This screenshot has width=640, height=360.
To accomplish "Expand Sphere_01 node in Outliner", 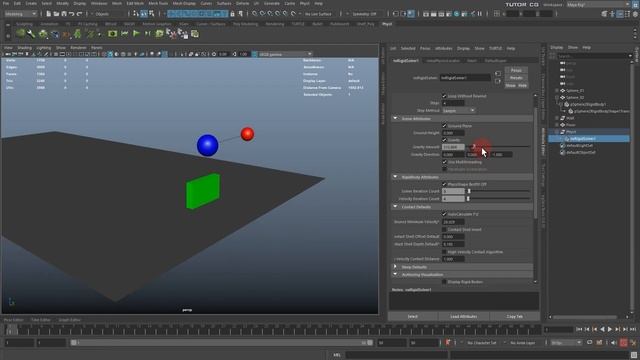I will click(x=557, y=91).
